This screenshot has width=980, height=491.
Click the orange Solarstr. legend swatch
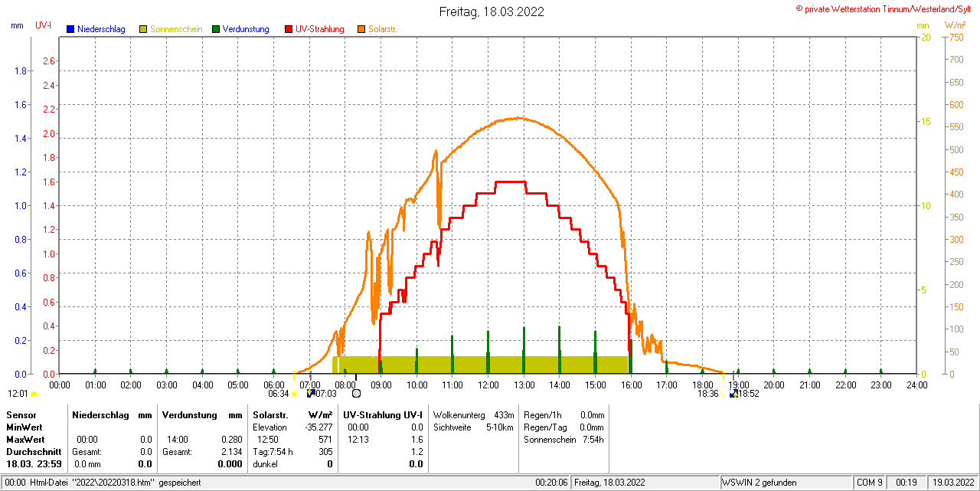tap(361, 29)
